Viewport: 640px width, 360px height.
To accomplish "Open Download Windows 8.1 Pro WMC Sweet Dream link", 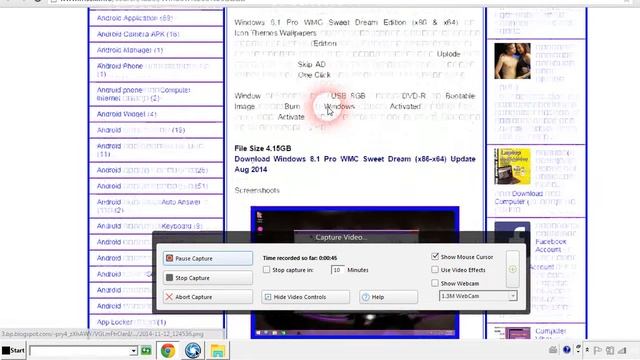I will click(x=355, y=164).
